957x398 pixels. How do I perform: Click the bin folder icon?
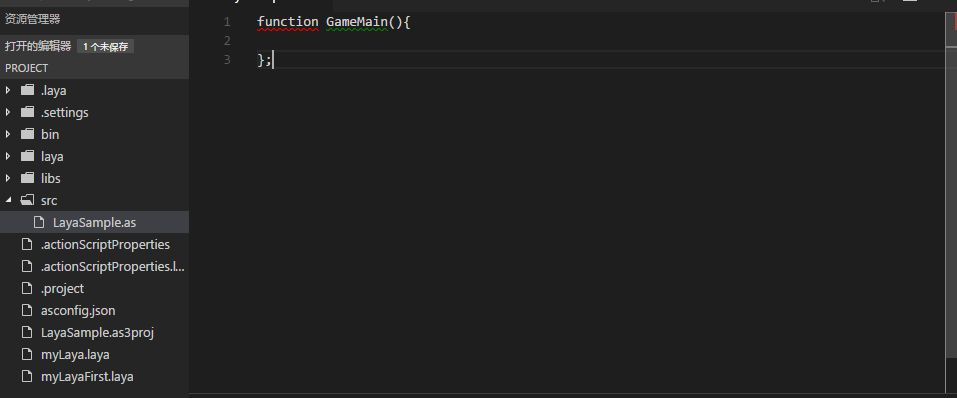(27, 134)
